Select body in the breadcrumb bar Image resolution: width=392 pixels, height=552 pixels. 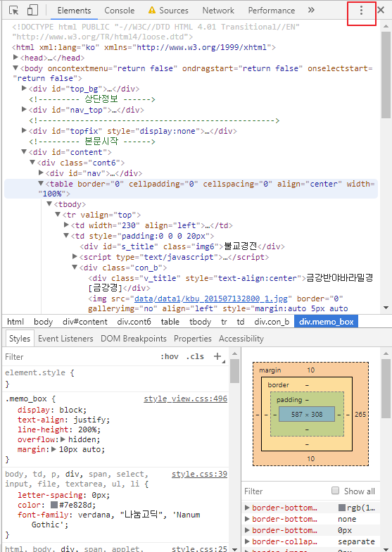click(x=44, y=321)
